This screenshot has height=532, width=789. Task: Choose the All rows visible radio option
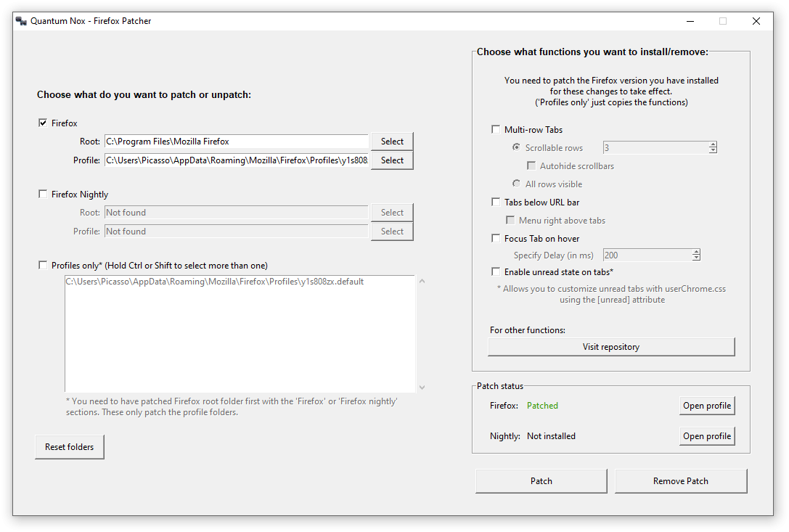(516, 183)
